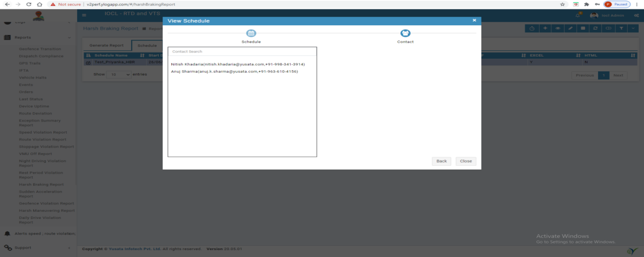Open the Speed Violation Report
Viewport: 644px width, 257px height.
point(43,132)
